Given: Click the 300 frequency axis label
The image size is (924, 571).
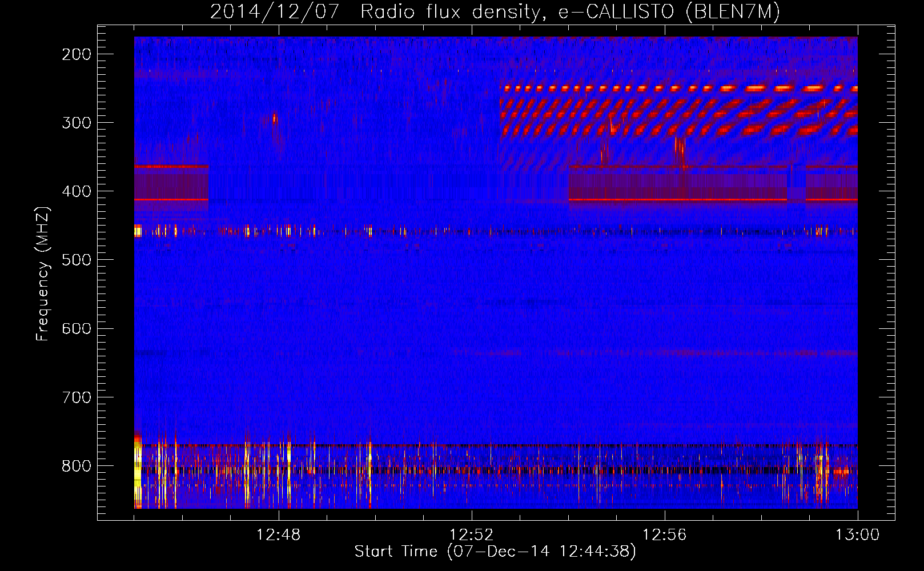Looking at the screenshot, I should click(77, 123).
